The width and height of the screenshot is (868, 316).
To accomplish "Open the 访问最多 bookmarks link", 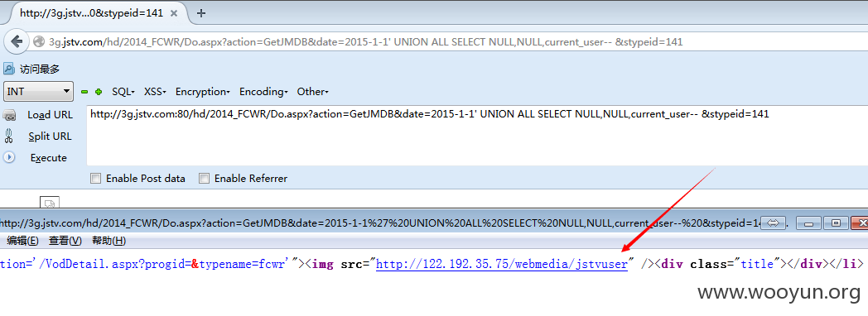I will [39, 69].
